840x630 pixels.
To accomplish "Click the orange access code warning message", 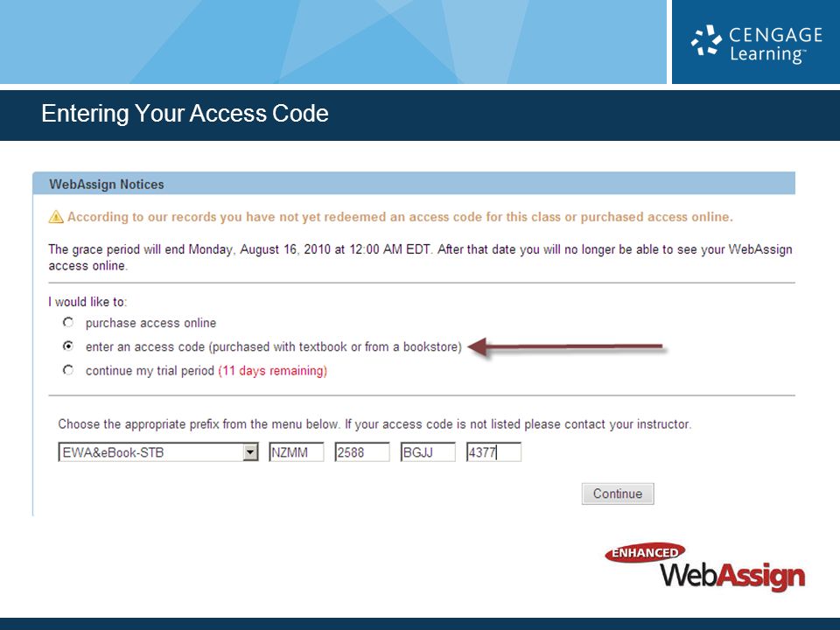I will [400, 217].
